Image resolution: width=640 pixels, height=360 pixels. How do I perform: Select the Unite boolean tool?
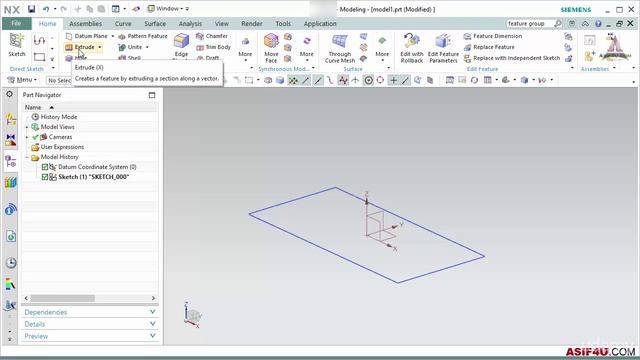coord(130,47)
